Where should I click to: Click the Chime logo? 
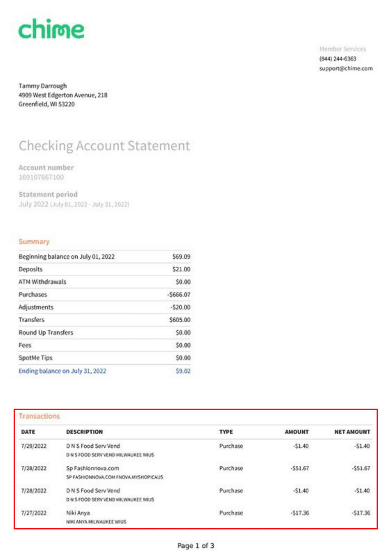click(52, 30)
